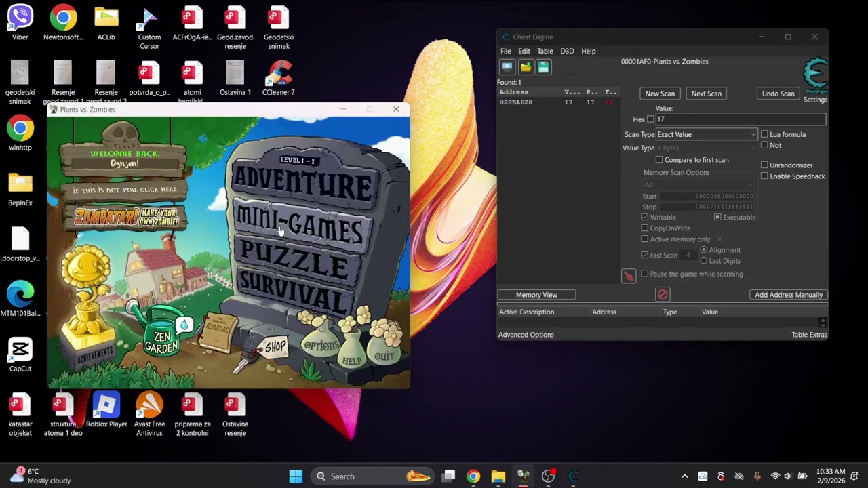The image size is (868, 488).
Task: Open File Explorer from the taskbar
Action: point(498,476)
